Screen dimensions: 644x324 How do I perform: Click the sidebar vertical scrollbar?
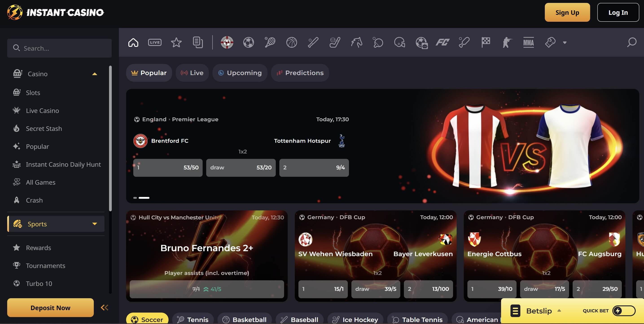[x=110, y=138]
